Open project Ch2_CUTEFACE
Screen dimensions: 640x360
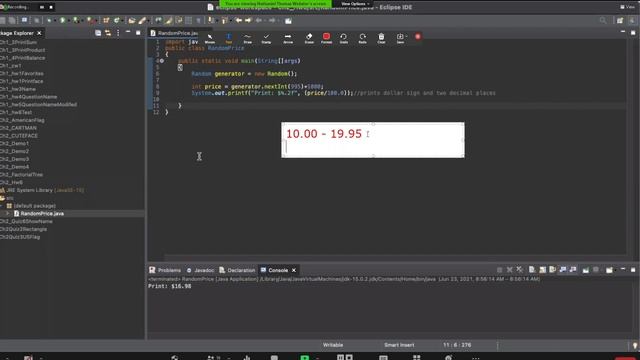click(19, 136)
